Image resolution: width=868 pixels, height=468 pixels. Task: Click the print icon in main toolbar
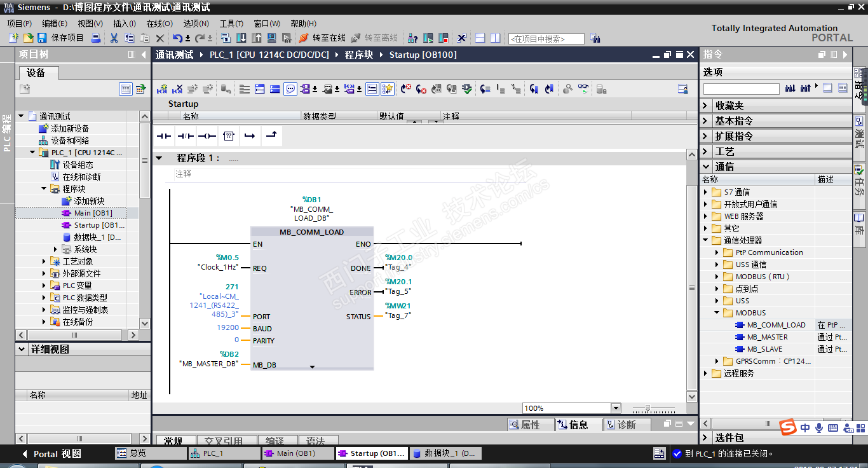point(96,38)
